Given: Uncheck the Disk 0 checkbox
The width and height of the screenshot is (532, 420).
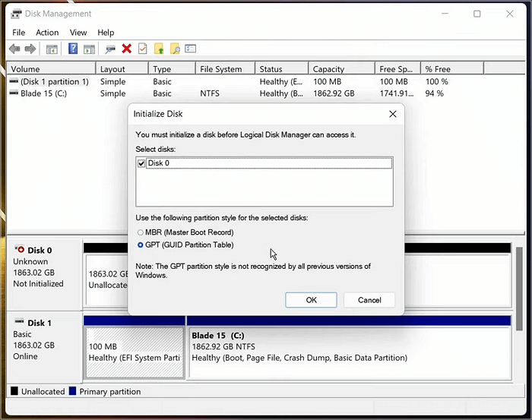Looking at the screenshot, I should coord(141,163).
